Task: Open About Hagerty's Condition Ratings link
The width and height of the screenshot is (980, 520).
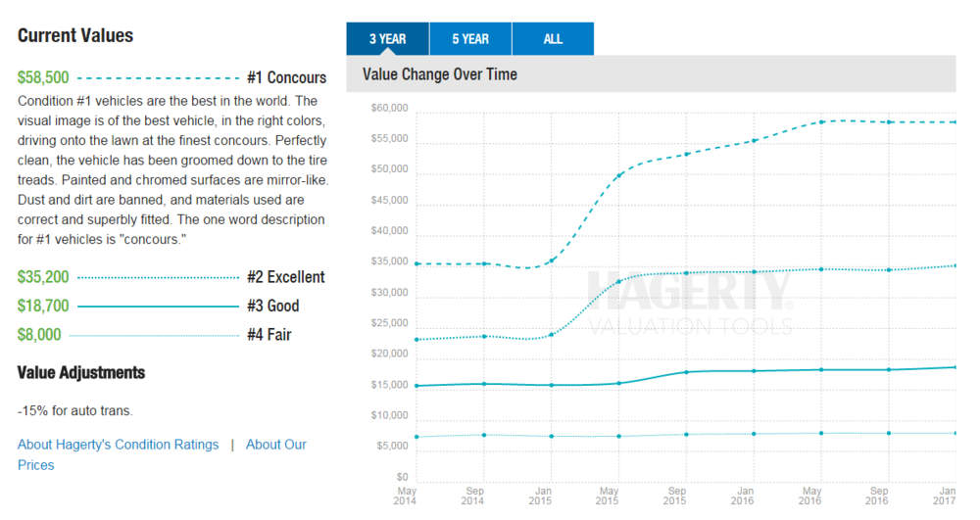Action: pos(118,445)
